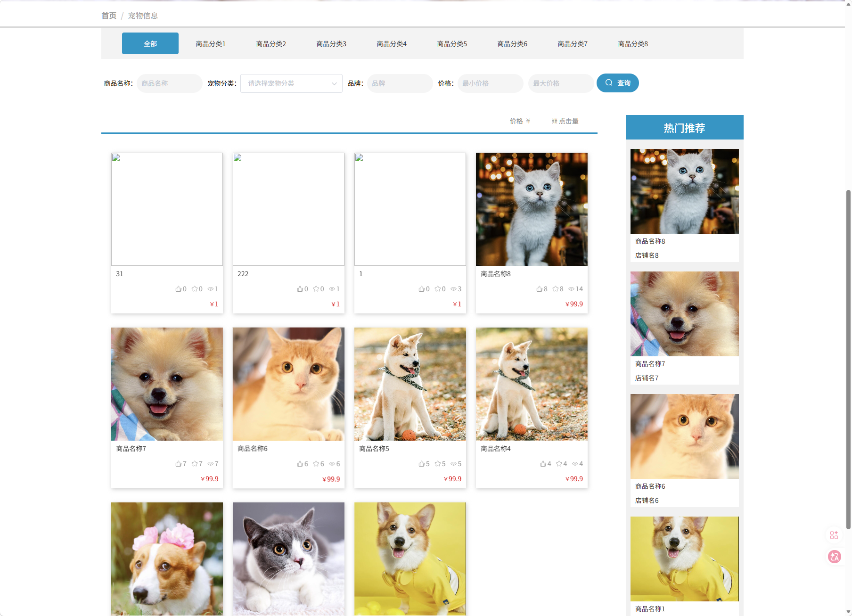Click the favorite star on 商品名称8 card
This screenshot has height=616, width=852.
click(x=555, y=289)
